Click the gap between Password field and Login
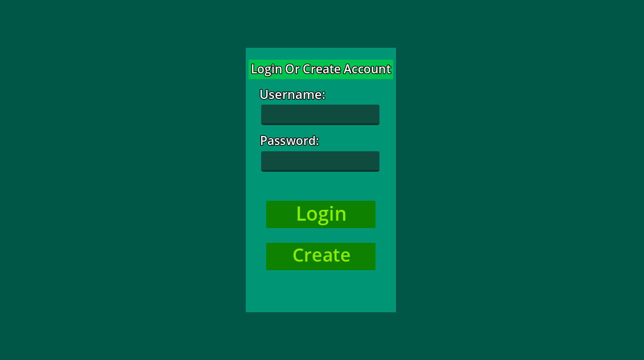Screen dimensions: 644x360 [321, 186]
